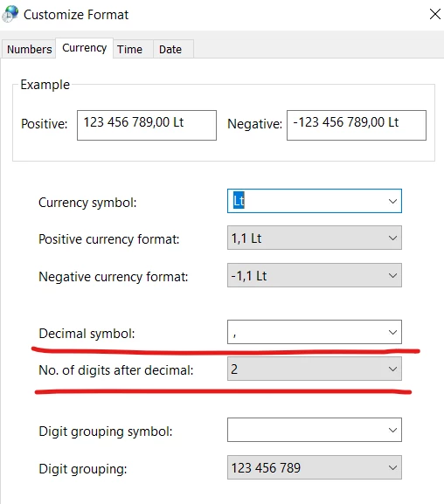This screenshot has height=504, width=444.
Task: Close the Customize Format dialog
Action: [435, 14]
